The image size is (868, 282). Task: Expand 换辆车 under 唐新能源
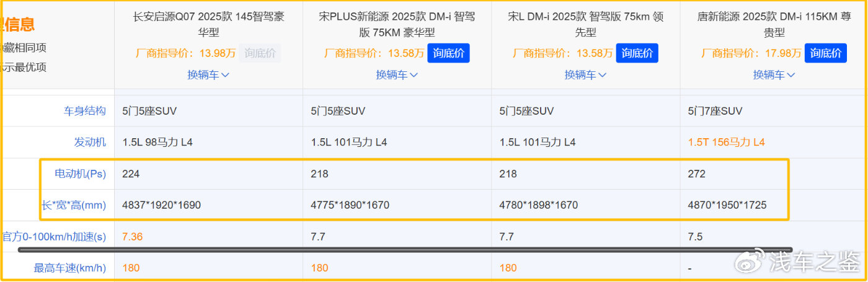point(774,75)
